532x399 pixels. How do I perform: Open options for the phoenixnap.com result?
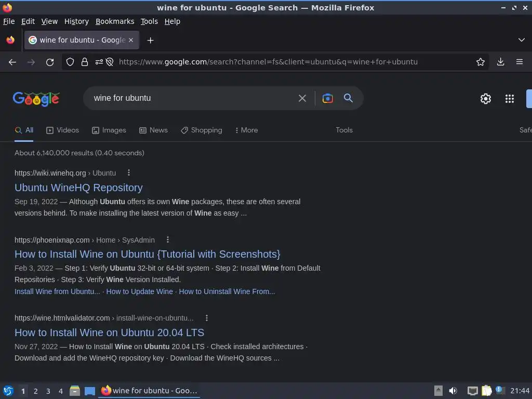click(168, 240)
